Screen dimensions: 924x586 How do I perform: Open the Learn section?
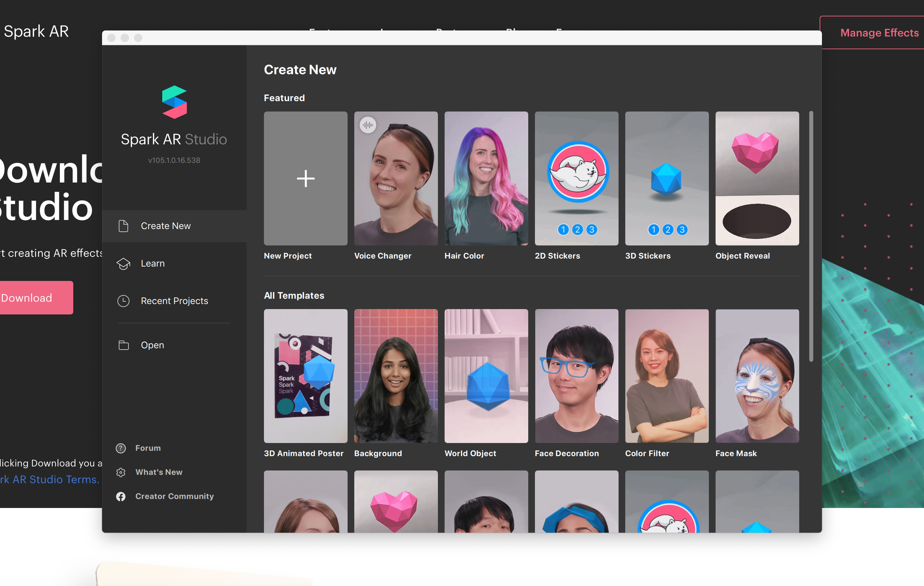click(x=152, y=264)
